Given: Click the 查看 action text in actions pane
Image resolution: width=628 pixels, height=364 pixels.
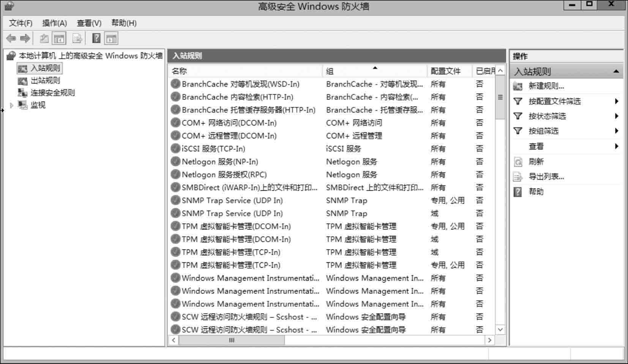Looking at the screenshot, I should point(536,146).
